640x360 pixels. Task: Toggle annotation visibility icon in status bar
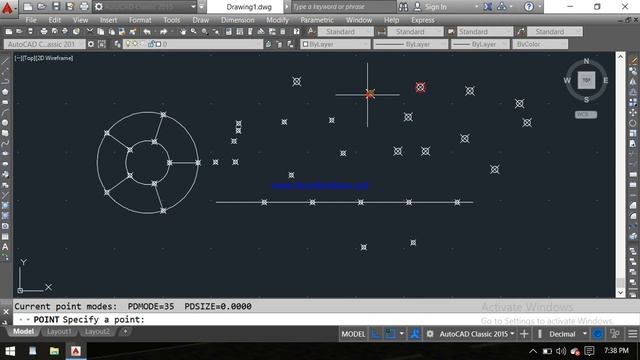415,334
